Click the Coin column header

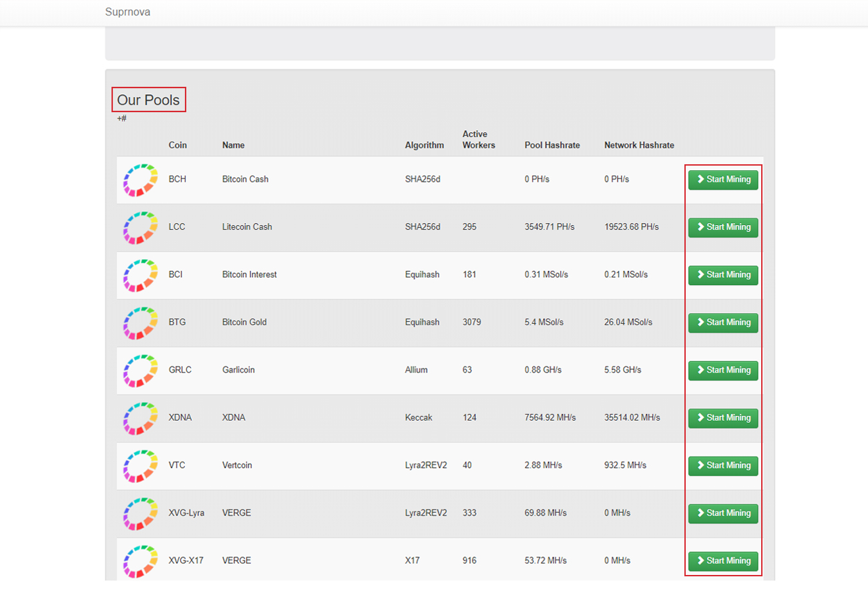178,145
